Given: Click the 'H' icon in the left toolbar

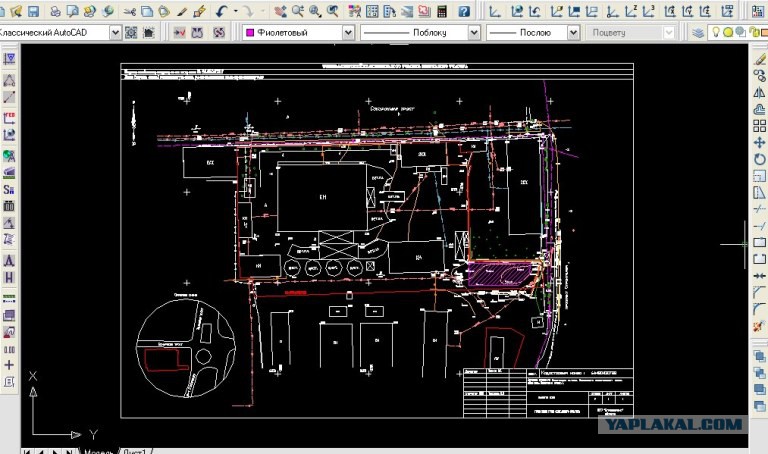Looking at the screenshot, I should click(9, 277).
